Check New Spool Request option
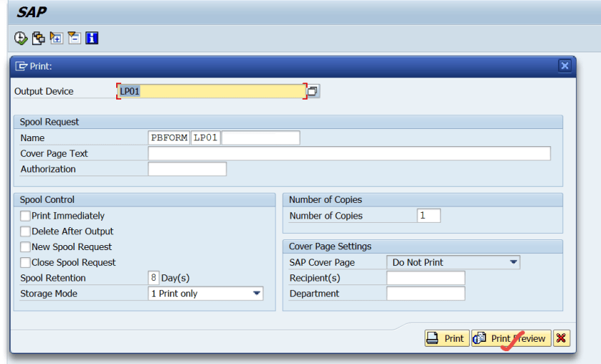The image size is (601, 364). coord(25,247)
